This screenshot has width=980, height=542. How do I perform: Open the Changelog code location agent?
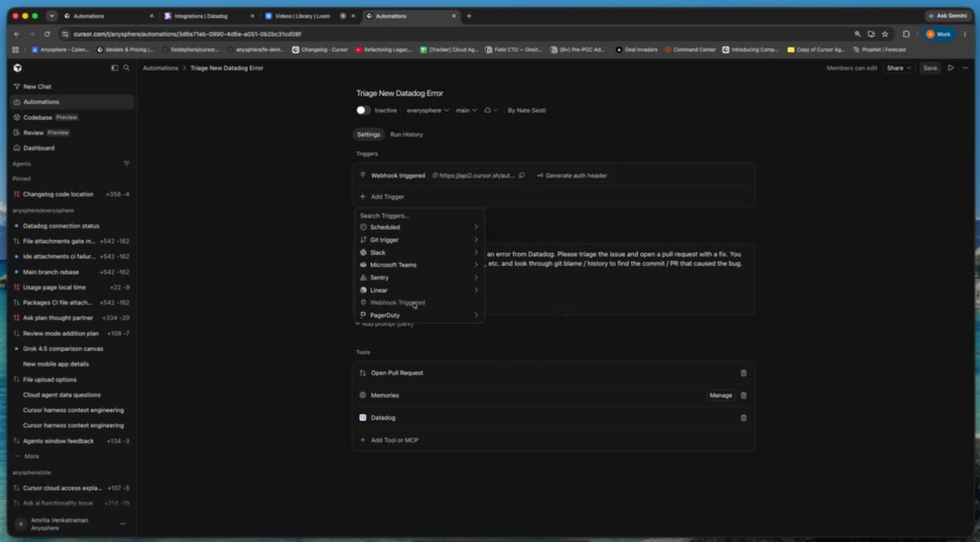[72, 194]
